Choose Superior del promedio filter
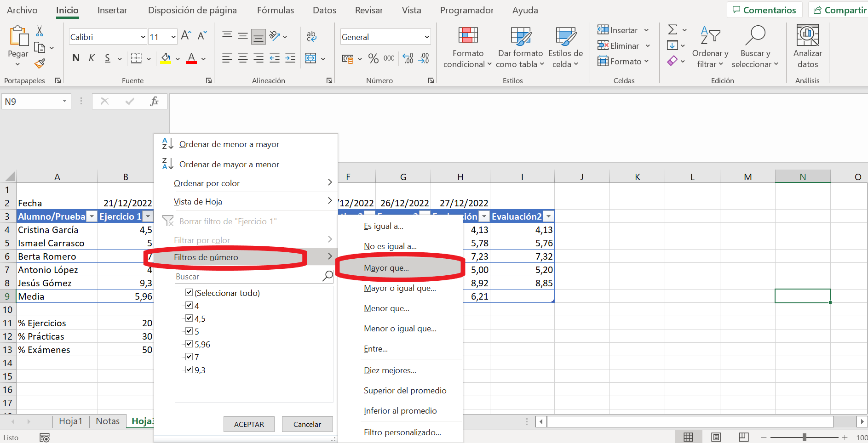The width and height of the screenshot is (868, 443). tap(400, 390)
